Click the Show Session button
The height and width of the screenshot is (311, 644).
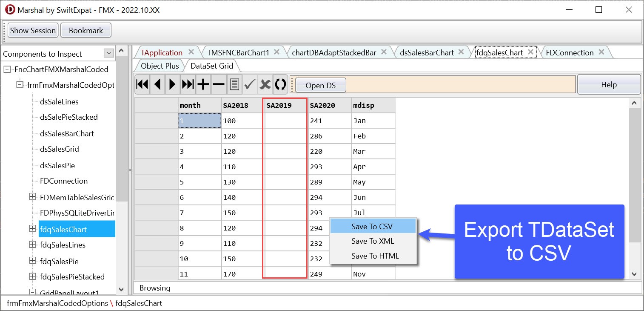(x=33, y=30)
